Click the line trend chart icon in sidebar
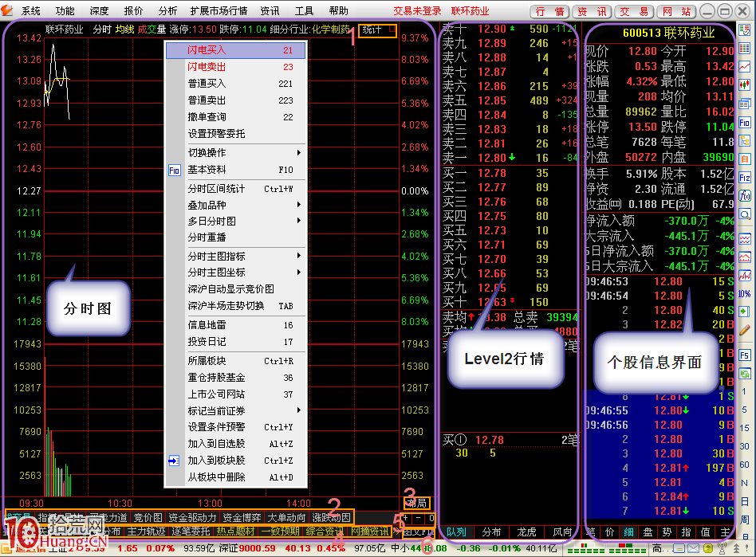Screen dimensions: 756x557 click(x=745, y=67)
